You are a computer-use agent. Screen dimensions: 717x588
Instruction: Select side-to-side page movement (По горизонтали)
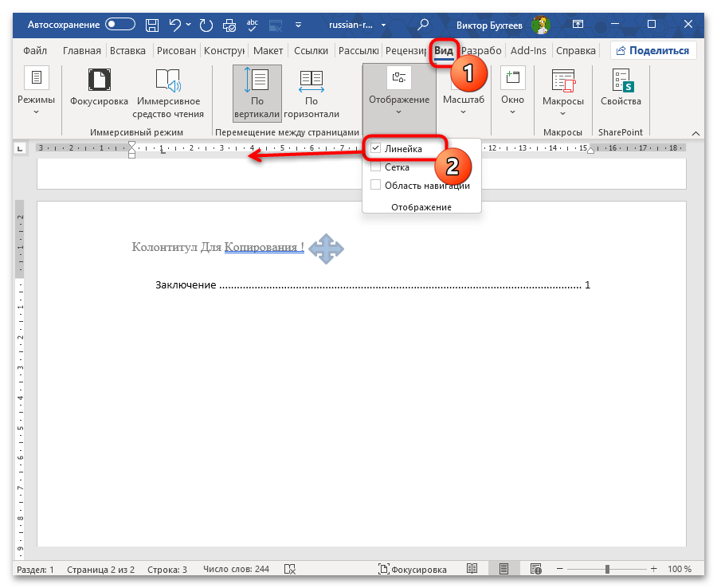[x=311, y=94]
